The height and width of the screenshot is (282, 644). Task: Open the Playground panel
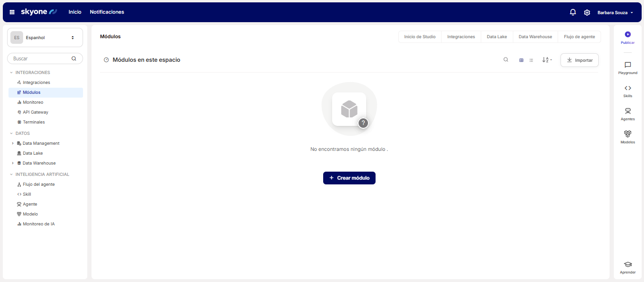pos(627,68)
